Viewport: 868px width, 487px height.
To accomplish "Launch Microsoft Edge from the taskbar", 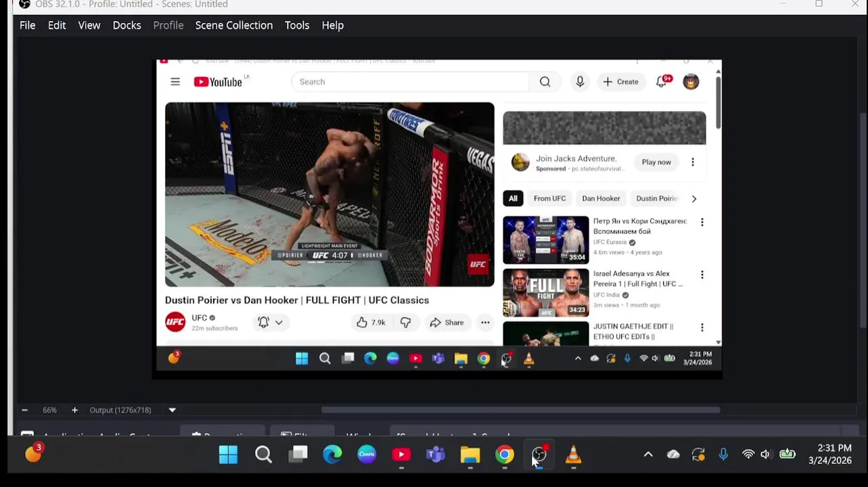I will (332, 455).
